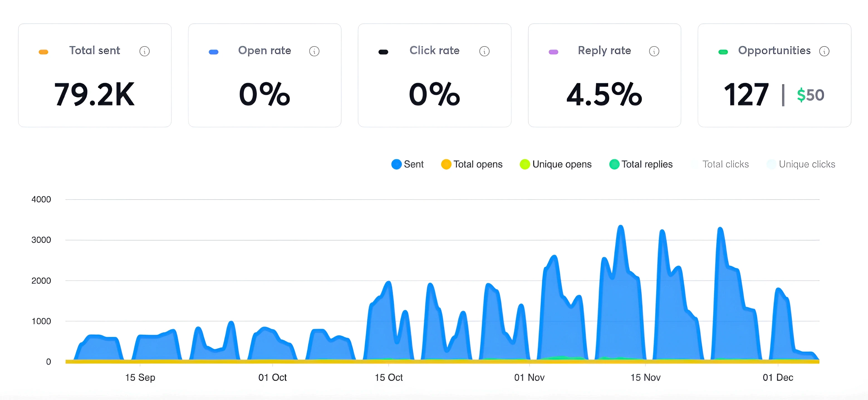This screenshot has height=400, width=868.
Task: Click the Open rate info icon
Action: pyautogui.click(x=314, y=51)
